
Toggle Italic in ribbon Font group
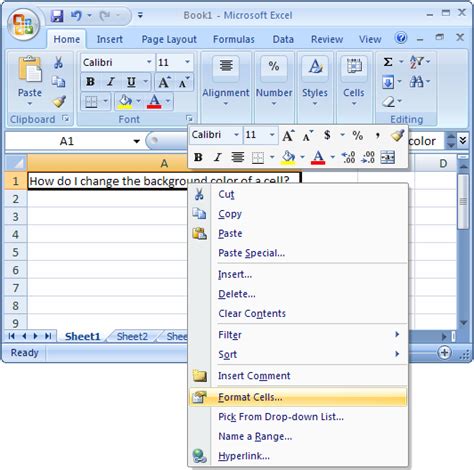tap(110, 82)
